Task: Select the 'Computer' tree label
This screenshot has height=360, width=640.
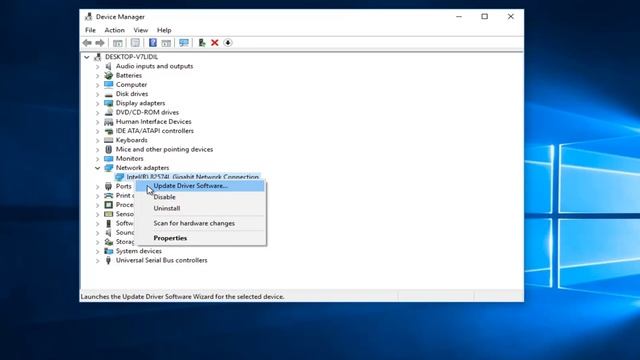Action: 131,84
